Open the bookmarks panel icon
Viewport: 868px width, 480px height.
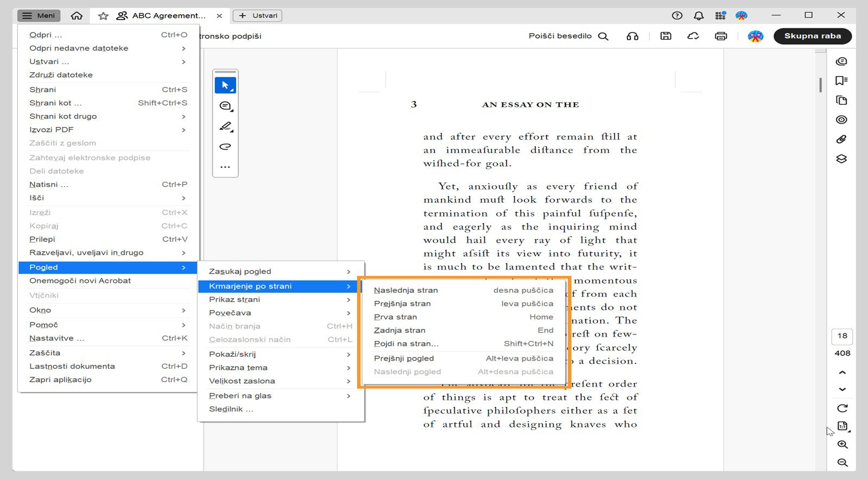coord(841,81)
